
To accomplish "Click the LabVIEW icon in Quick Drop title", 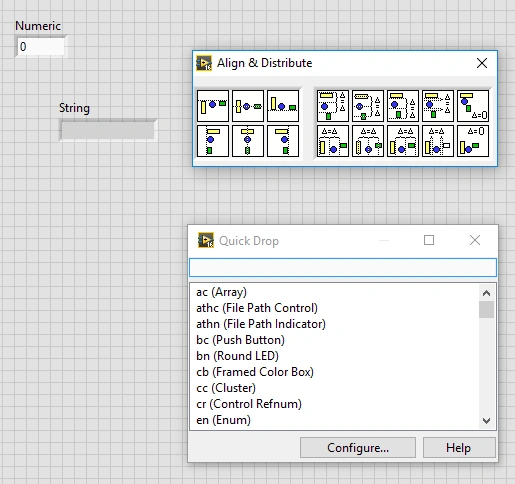I will tap(206, 240).
